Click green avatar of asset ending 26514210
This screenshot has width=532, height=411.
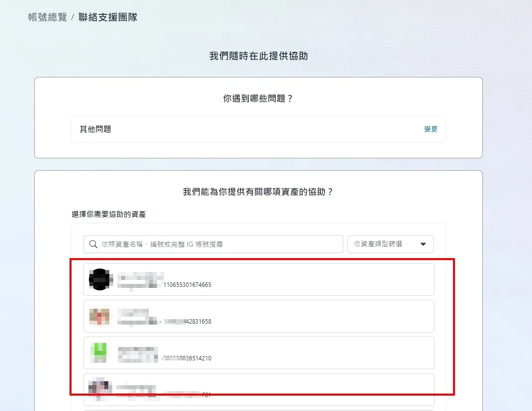[99, 352]
